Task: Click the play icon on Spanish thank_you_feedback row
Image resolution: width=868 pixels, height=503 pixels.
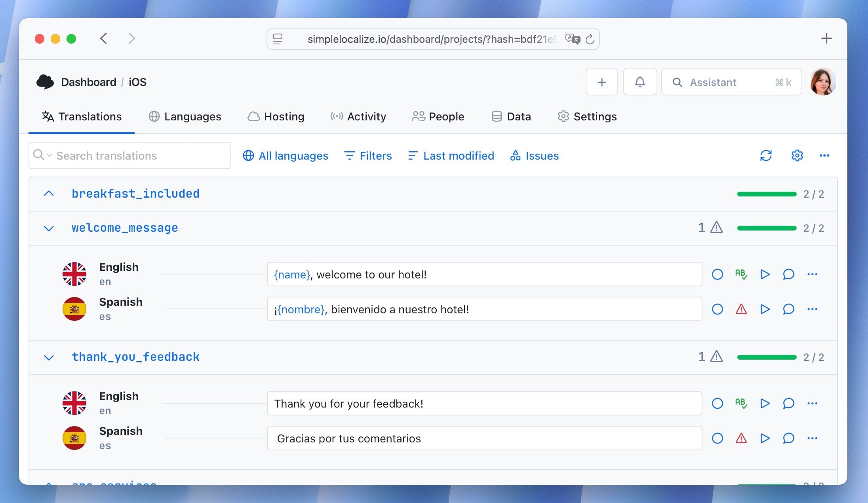Action: tap(765, 438)
